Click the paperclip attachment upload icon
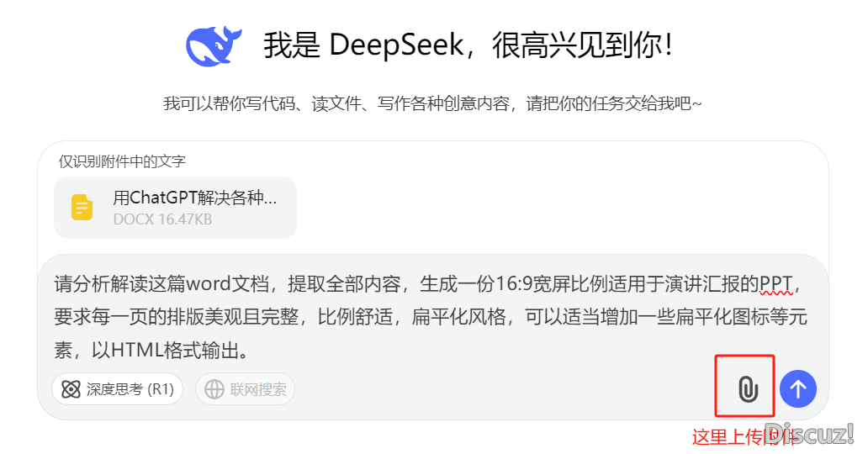Screen dimensions: 868x454 pyautogui.click(x=747, y=388)
